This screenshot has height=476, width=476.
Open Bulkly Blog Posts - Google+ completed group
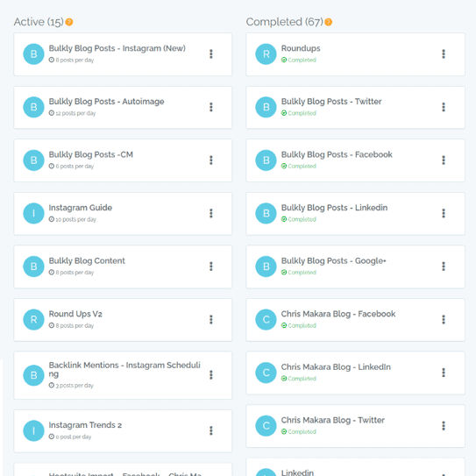(334, 261)
